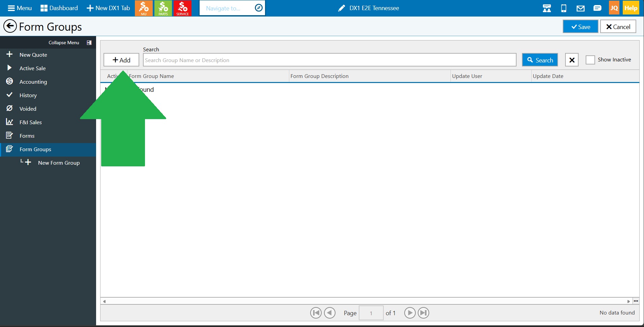Viewport: 644px width, 327px height.
Task: Click the Search Group Name or Description field
Action: coord(329,60)
